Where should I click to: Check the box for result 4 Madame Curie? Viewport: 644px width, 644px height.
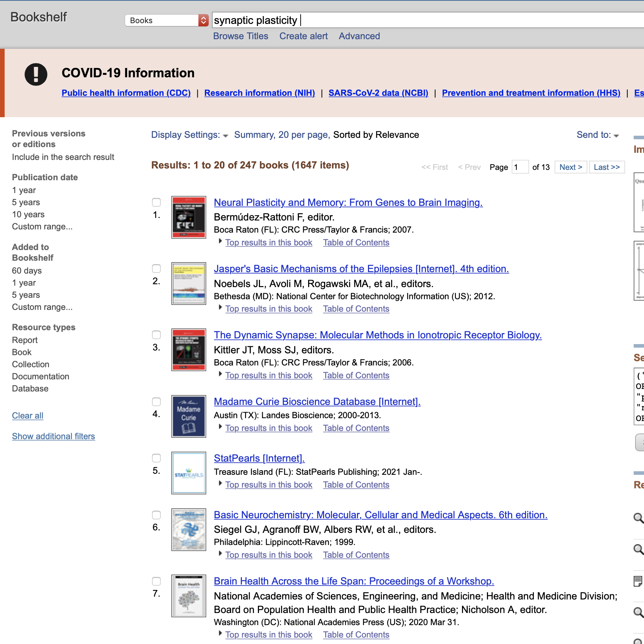coord(156,402)
